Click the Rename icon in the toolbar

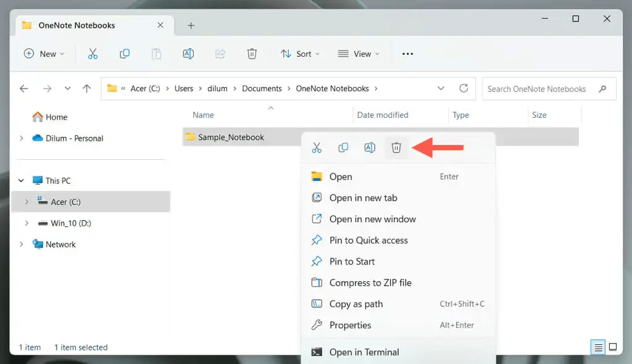pos(188,54)
